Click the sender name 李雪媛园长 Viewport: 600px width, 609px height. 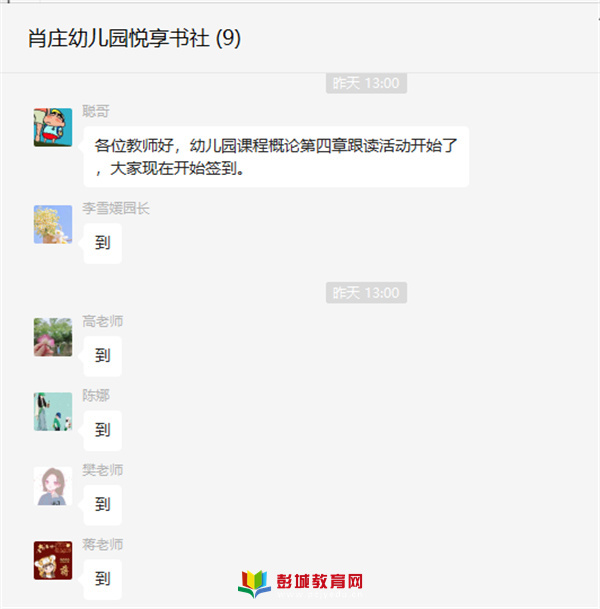[x=116, y=209]
